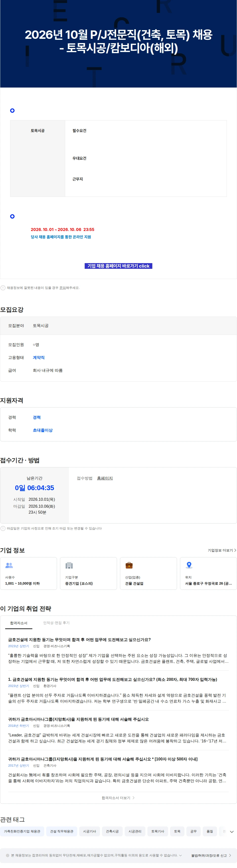Screen dimensions: 237x868
Task: Select the 토목 tag
Action: point(177,831)
